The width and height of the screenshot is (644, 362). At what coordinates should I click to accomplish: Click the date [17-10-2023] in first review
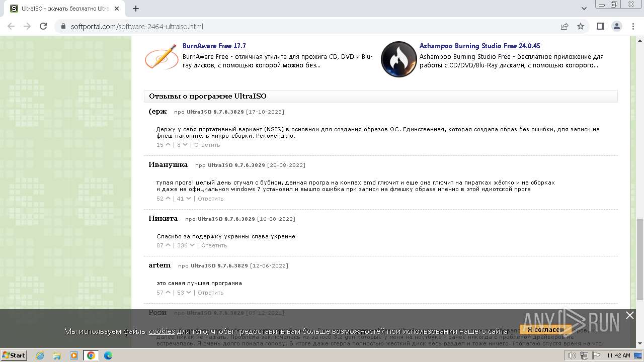tap(265, 112)
